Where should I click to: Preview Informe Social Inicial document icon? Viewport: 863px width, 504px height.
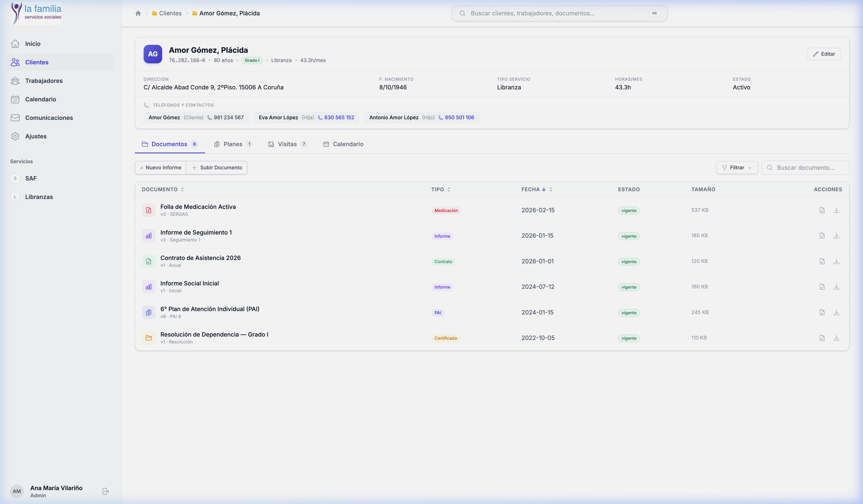pyautogui.click(x=822, y=287)
